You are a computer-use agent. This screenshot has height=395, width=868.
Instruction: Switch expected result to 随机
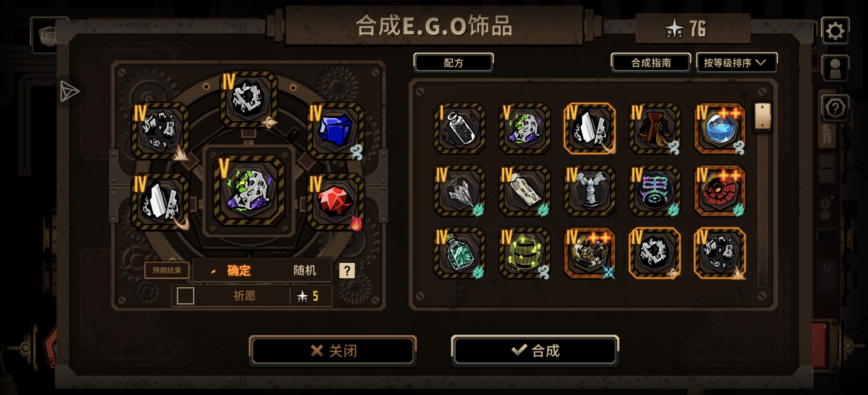pos(304,270)
